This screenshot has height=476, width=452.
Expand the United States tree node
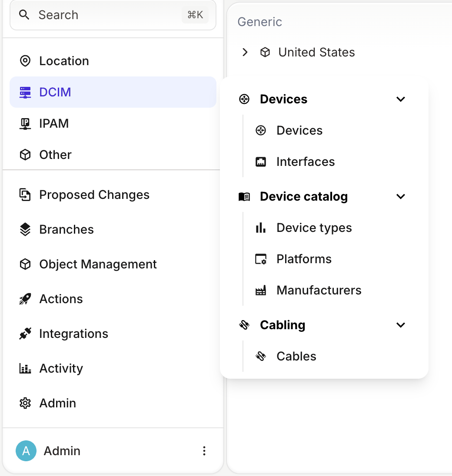tap(245, 52)
